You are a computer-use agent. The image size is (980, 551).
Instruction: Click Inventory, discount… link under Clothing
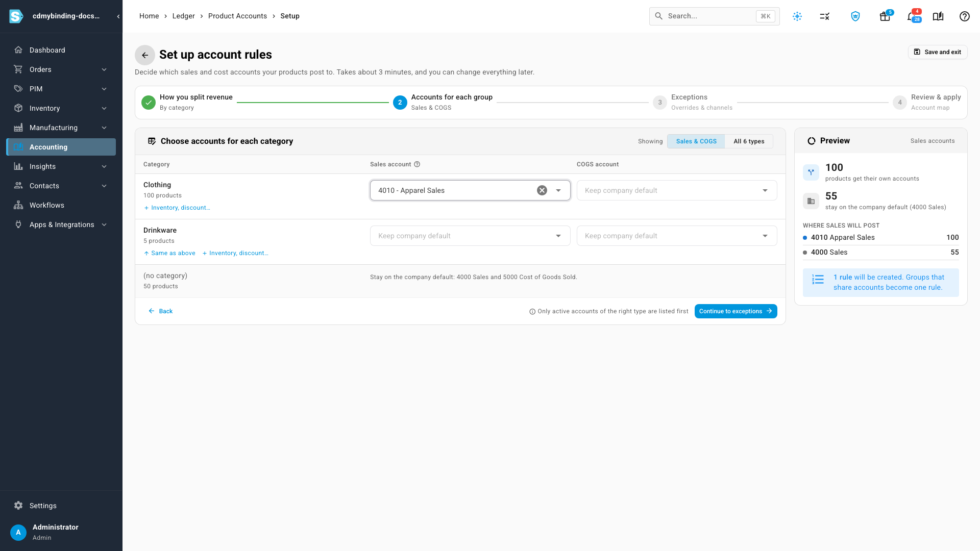pos(177,208)
